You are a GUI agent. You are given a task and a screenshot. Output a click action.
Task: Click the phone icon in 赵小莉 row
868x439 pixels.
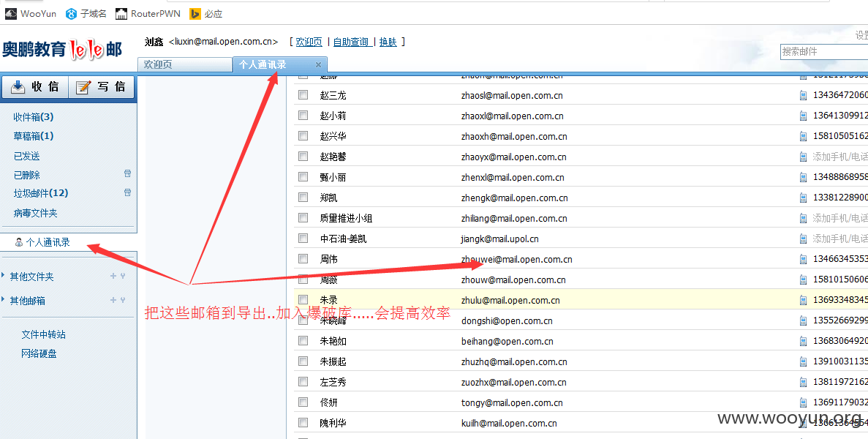point(803,116)
